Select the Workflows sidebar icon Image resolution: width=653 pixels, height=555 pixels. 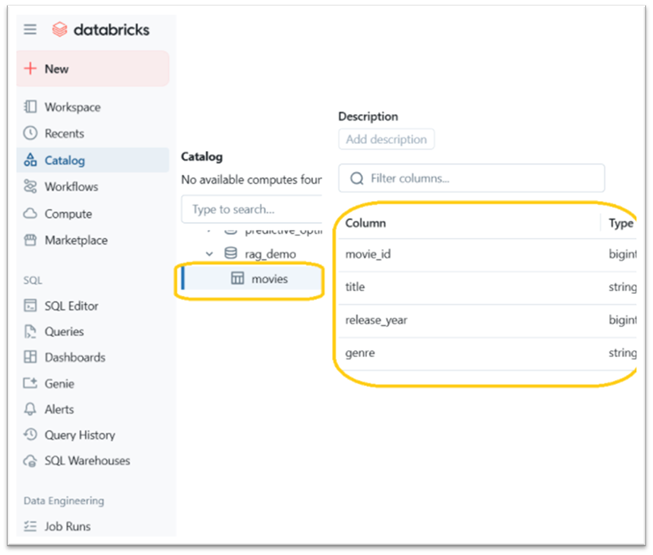(30, 187)
